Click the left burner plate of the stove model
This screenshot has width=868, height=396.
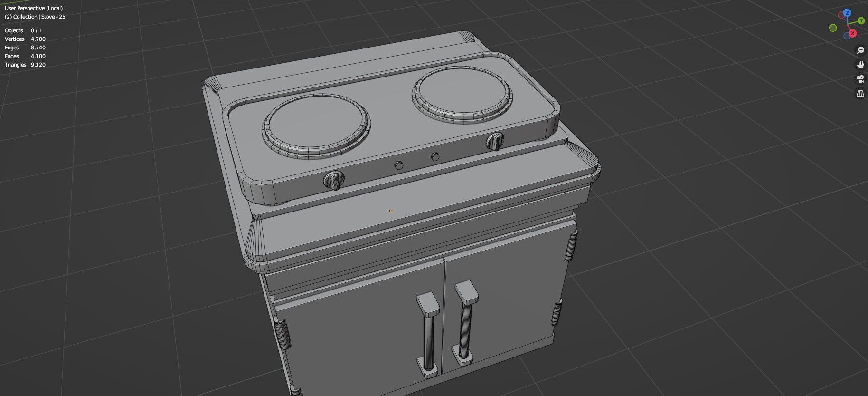tap(316, 126)
